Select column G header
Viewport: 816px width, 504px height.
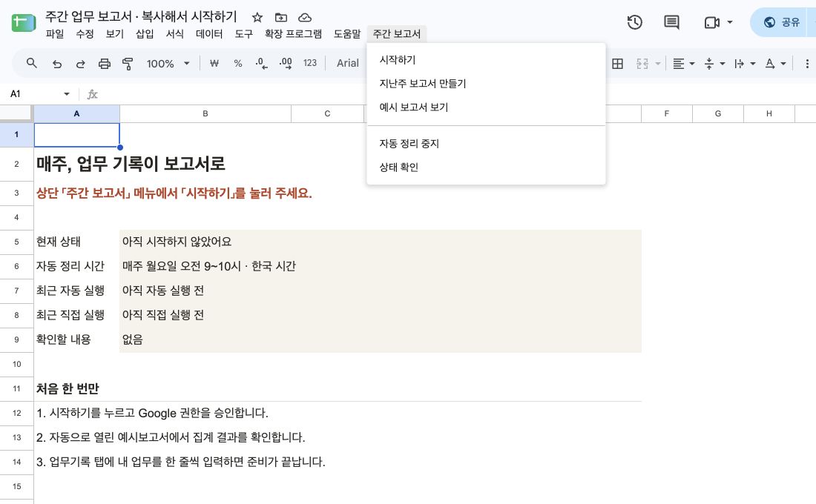pos(717,113)
